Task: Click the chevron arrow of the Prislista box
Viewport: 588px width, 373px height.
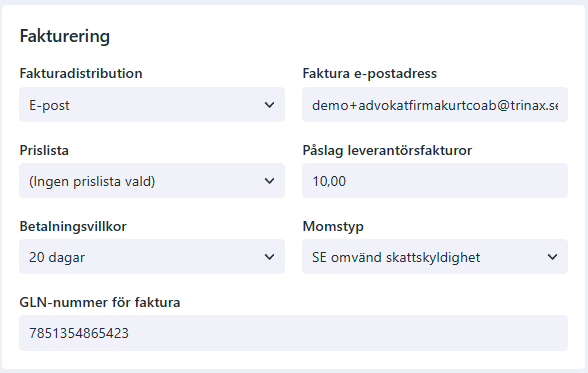Action: tap(269, 181)
